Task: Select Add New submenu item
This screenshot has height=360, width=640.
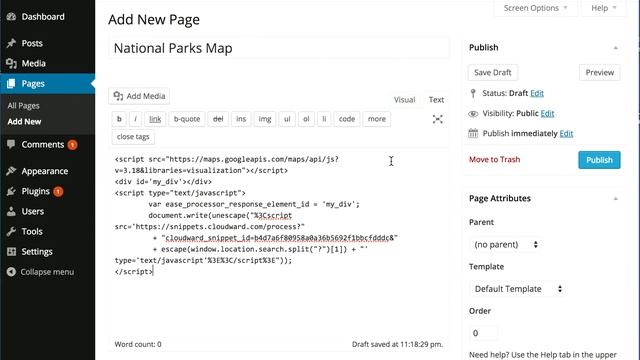Action: (x=24, y=122)
